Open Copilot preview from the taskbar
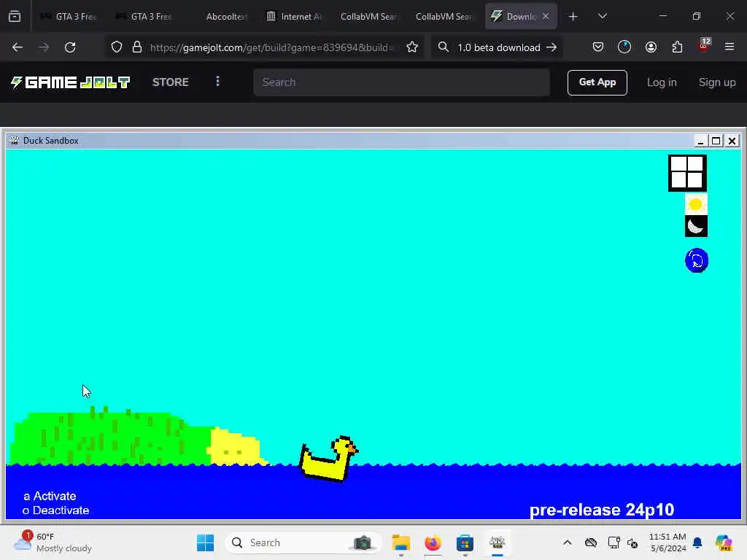The width and height of the screenshot is (747, 560). (724, 542)
